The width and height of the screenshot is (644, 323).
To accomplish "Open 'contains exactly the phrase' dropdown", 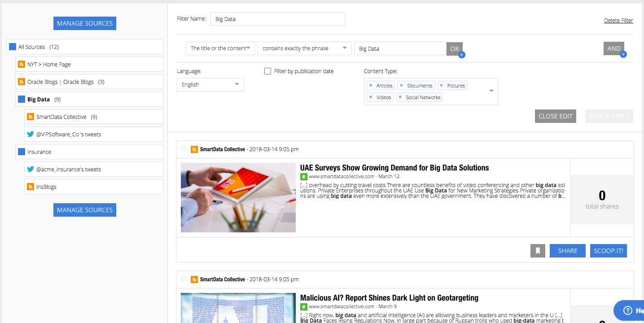I will [x=304, y=48].
